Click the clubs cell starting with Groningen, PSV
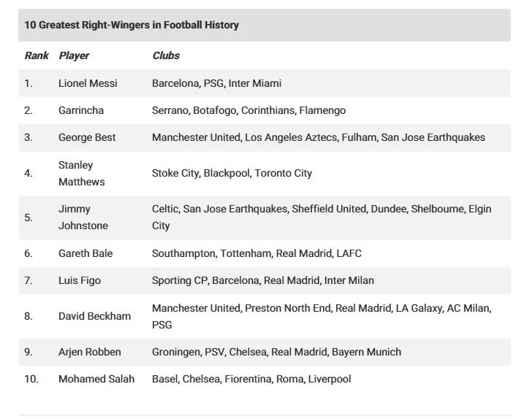The width and height of the screenshot is (532, 419). (x=276, y=352)
